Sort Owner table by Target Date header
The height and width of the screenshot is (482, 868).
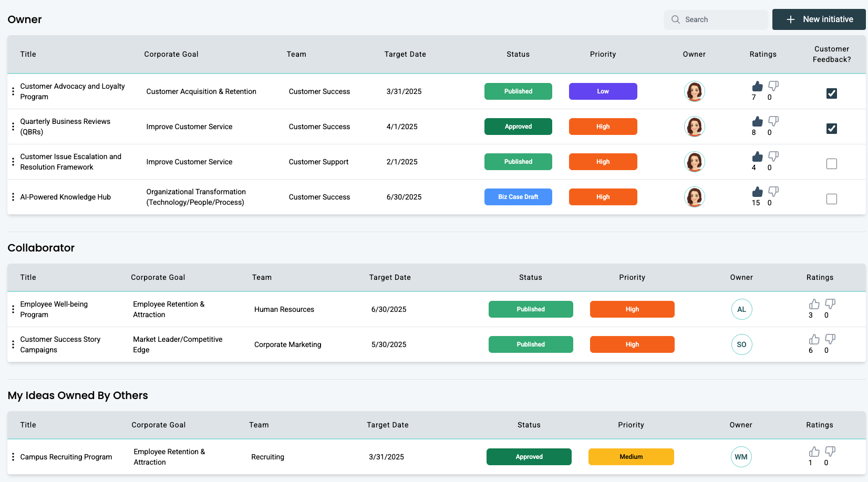405,54
